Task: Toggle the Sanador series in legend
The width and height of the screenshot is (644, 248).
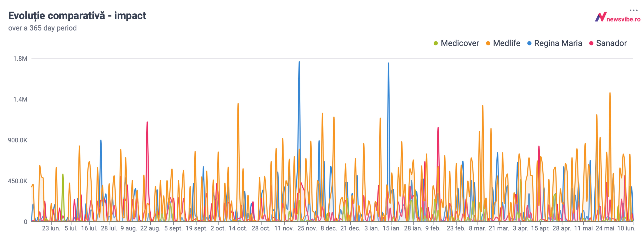Action: tap(608, 43)
